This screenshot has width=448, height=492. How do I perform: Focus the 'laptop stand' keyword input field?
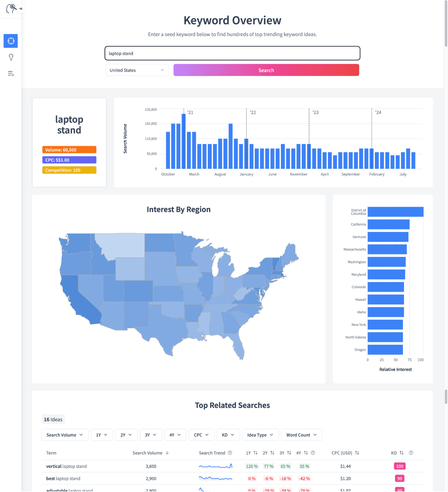[x=232, y=53]
